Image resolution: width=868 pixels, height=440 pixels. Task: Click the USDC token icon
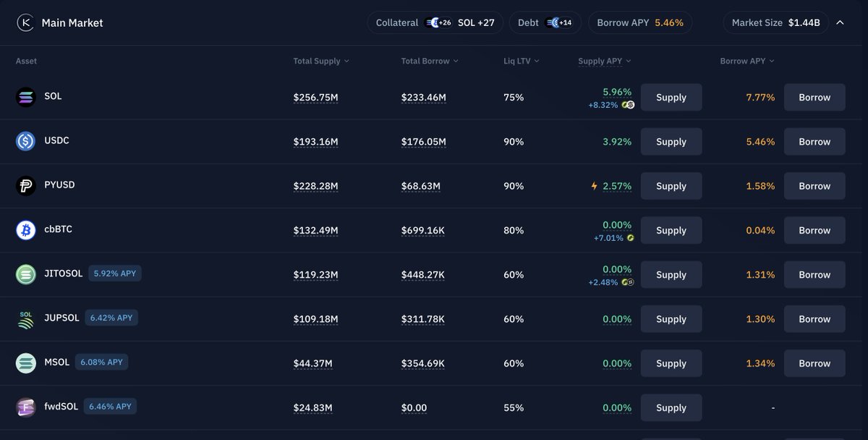[x=26, y=141]
